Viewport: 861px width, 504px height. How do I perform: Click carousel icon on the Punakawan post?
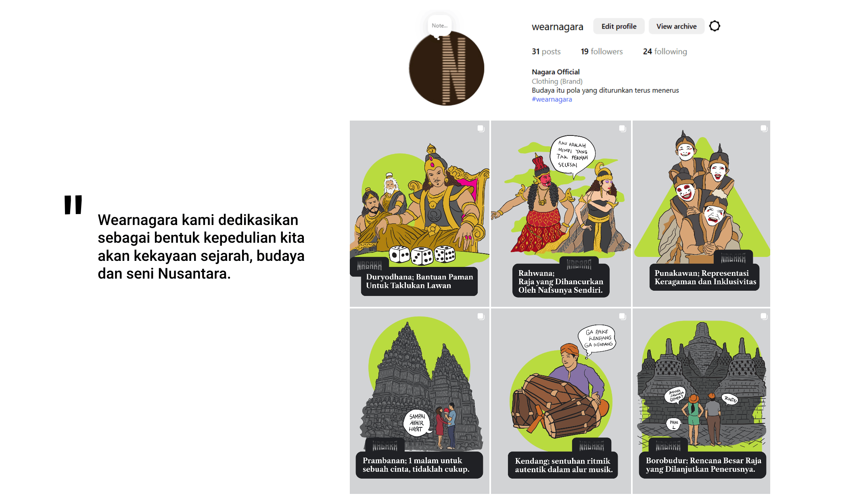[764, 128]
